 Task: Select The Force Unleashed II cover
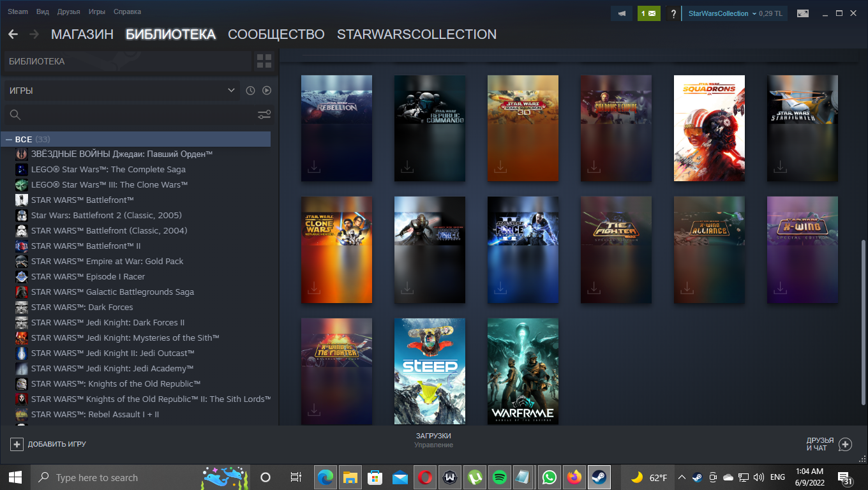(x=523, y=249)
